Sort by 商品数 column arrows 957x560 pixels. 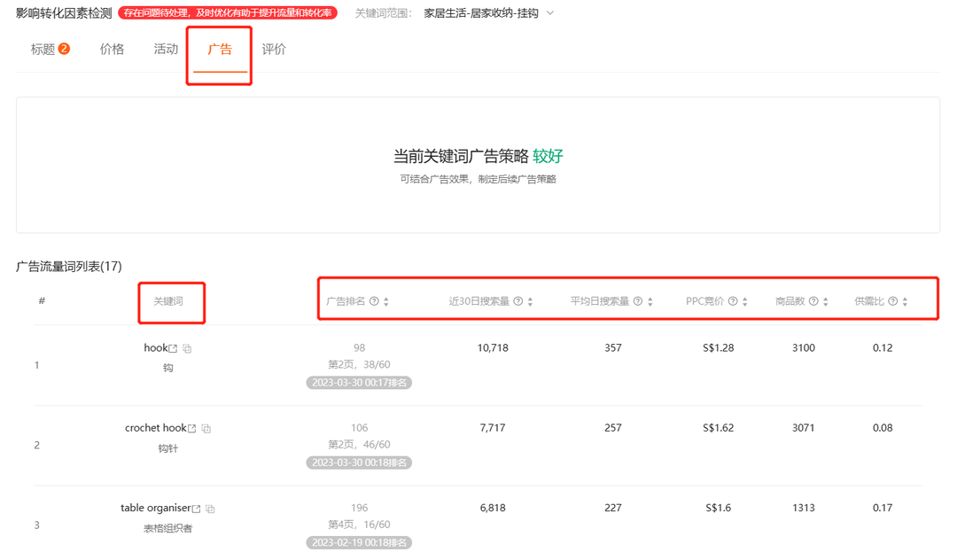tap(825, 301)
